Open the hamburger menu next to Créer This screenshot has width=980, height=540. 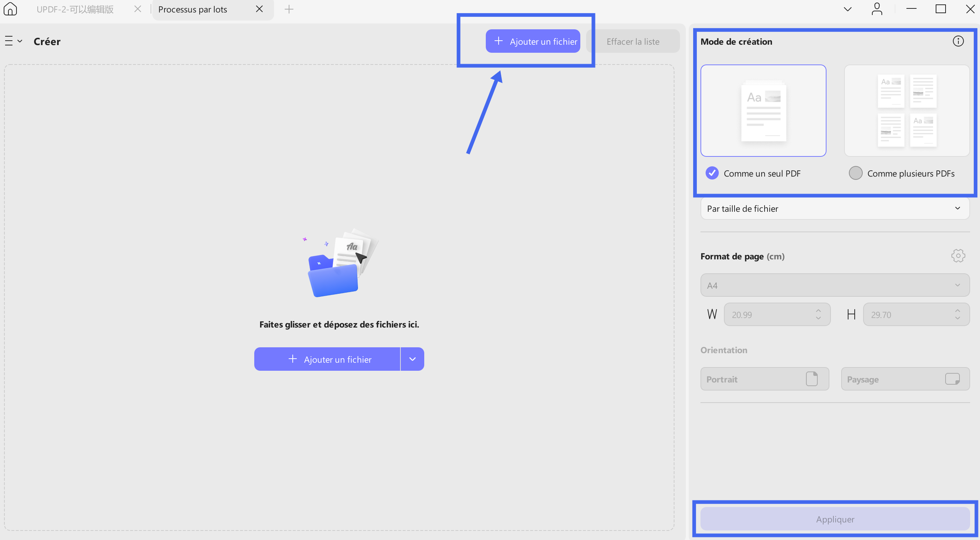coord(13,41)
